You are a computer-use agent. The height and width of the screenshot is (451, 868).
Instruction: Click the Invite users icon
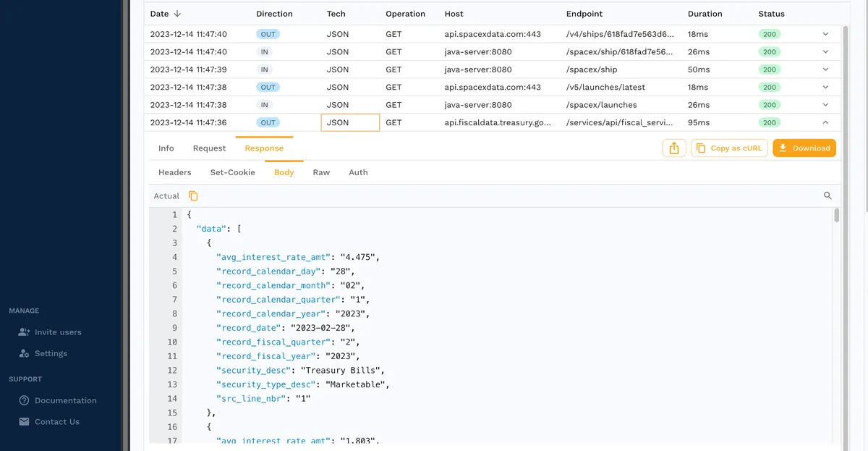[25, 332]
